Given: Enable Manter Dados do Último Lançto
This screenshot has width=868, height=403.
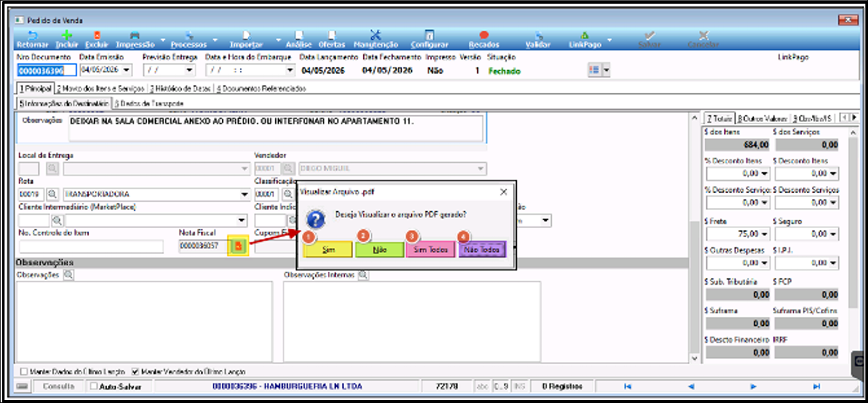Looking at the screenshot, I should pos(24,372).
